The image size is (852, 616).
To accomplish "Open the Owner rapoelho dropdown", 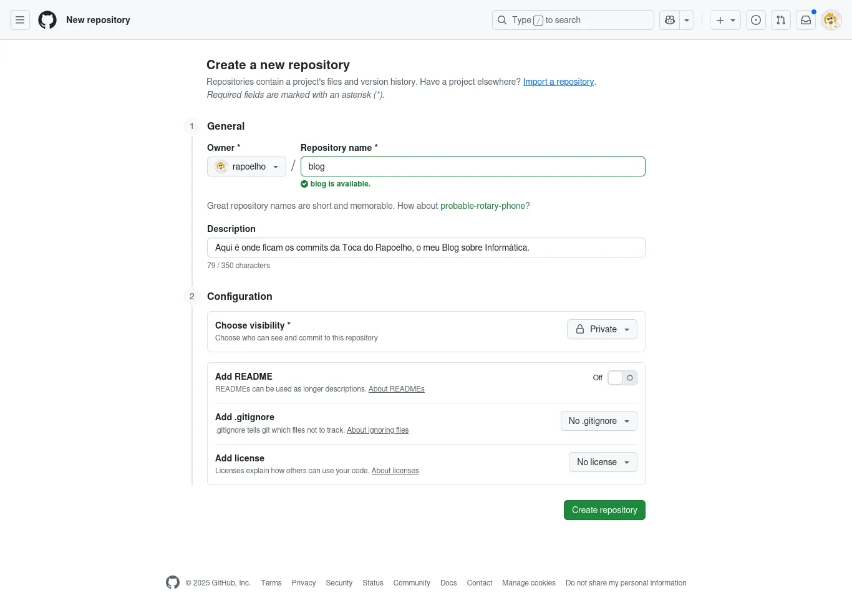I will pyautogui.click(x=246, y=166).
